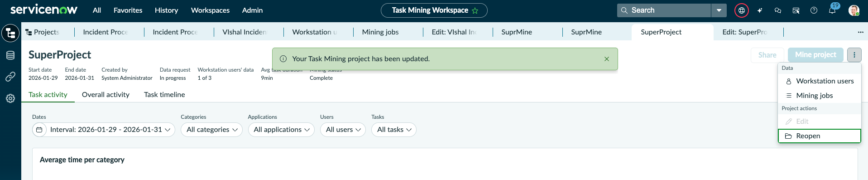
Task: Click the 'Average time per category' heading
Action: 82,160
